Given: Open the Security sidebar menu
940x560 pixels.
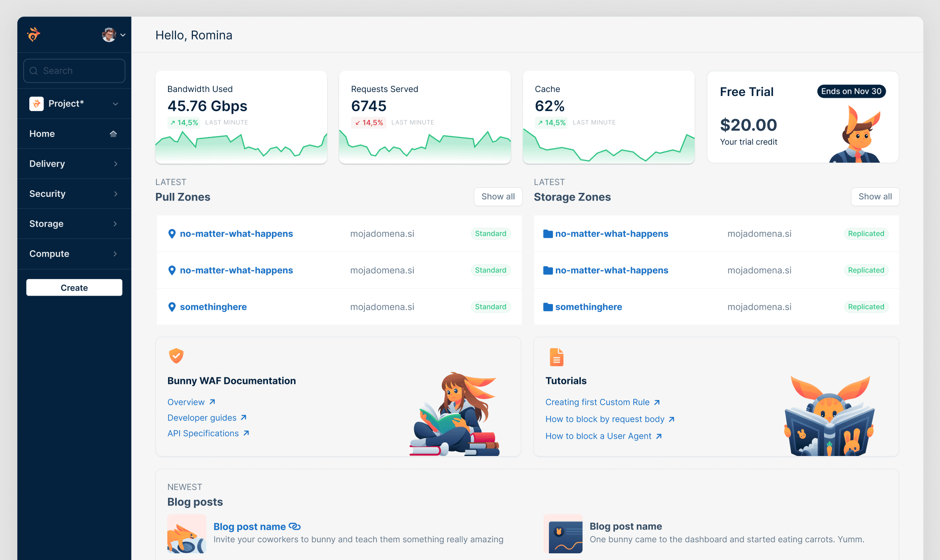Looking at the screenshot, I should tap(47, 194).
